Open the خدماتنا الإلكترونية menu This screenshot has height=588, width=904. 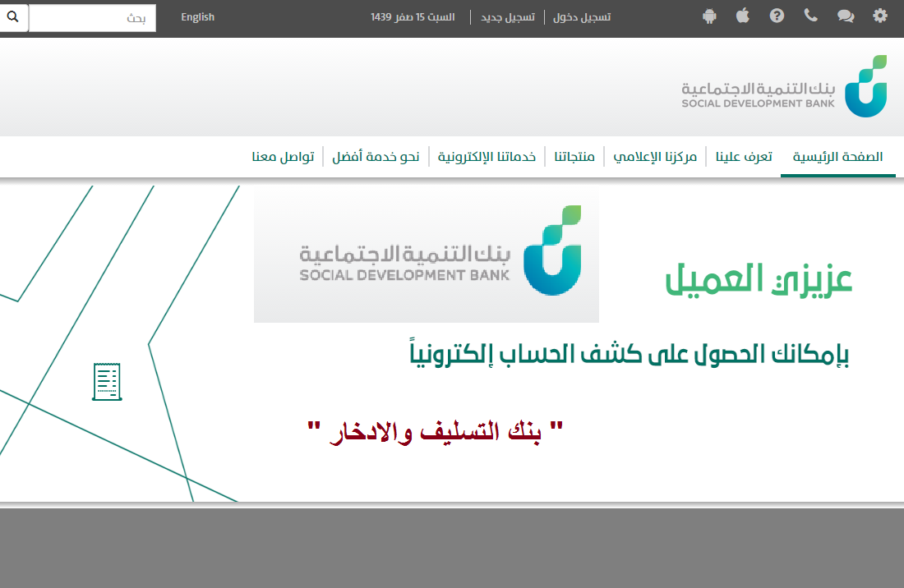pyautogui.click(x=487, y=157)
